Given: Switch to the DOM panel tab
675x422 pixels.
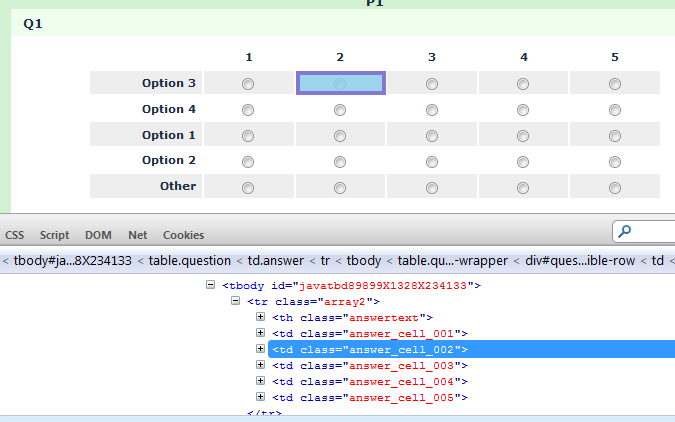Looking at the screenshot, I should click(98, 235).
